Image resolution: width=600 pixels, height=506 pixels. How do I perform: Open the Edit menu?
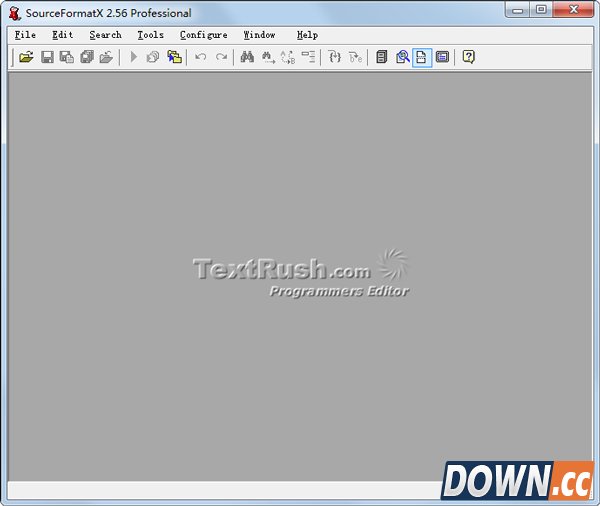[x=62, y=35]
